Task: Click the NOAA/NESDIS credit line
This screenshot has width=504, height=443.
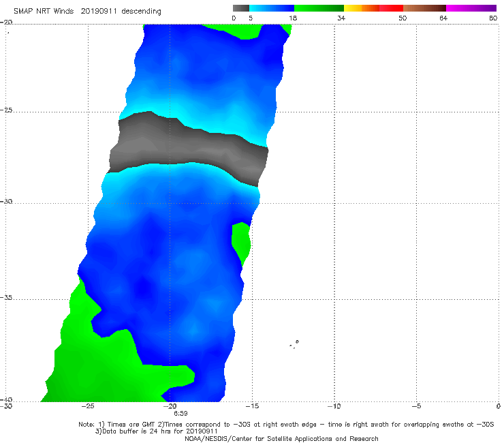Action: pyautogui.click(x=281, y=438)
